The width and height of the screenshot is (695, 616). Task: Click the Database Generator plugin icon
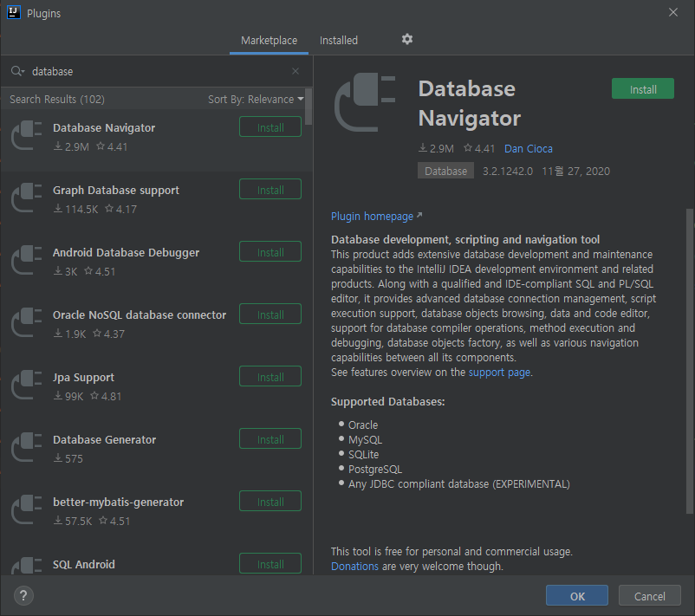pyautogui.click(x=27, y=448)
